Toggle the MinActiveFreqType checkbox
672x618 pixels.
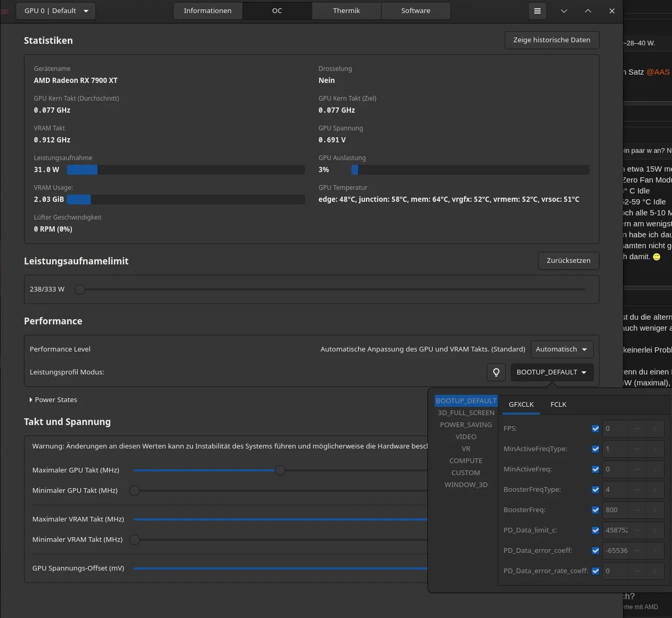595,449
